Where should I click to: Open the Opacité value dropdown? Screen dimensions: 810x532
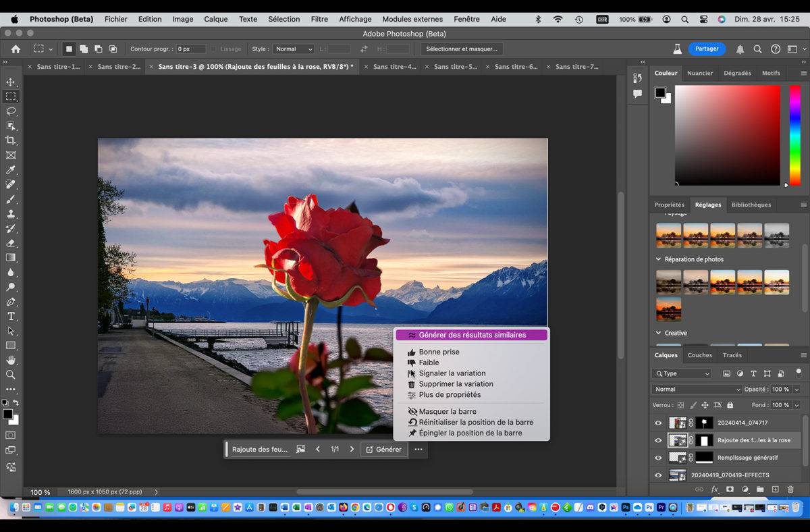click(x=797, y=390)
